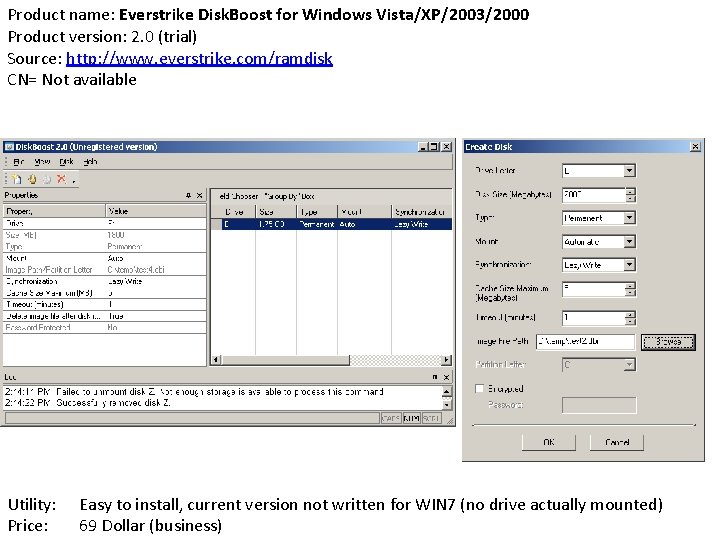Open the Type dropdown showing Permanent
720x540 pixels.
pyautogui.click(x=630, y=218)
